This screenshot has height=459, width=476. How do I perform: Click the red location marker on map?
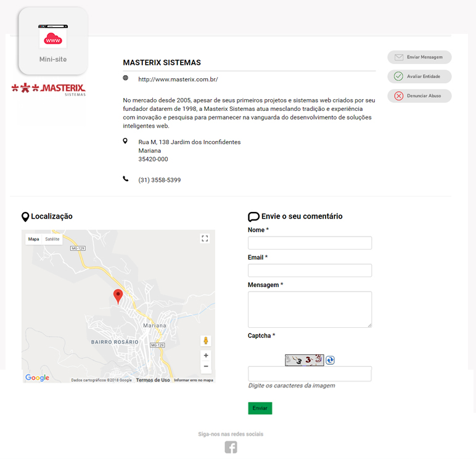click(x=118, y=296)
